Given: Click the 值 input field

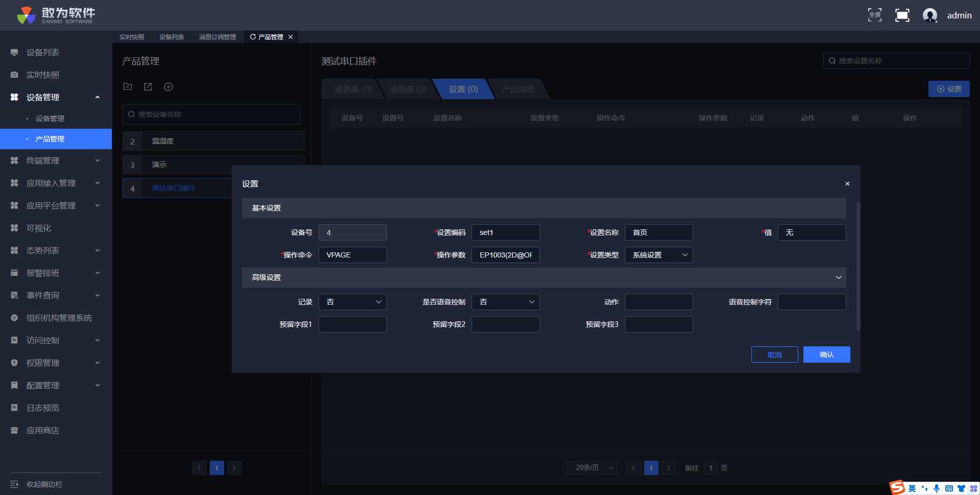Looking at the screenshot, I should tap(812, 232).
